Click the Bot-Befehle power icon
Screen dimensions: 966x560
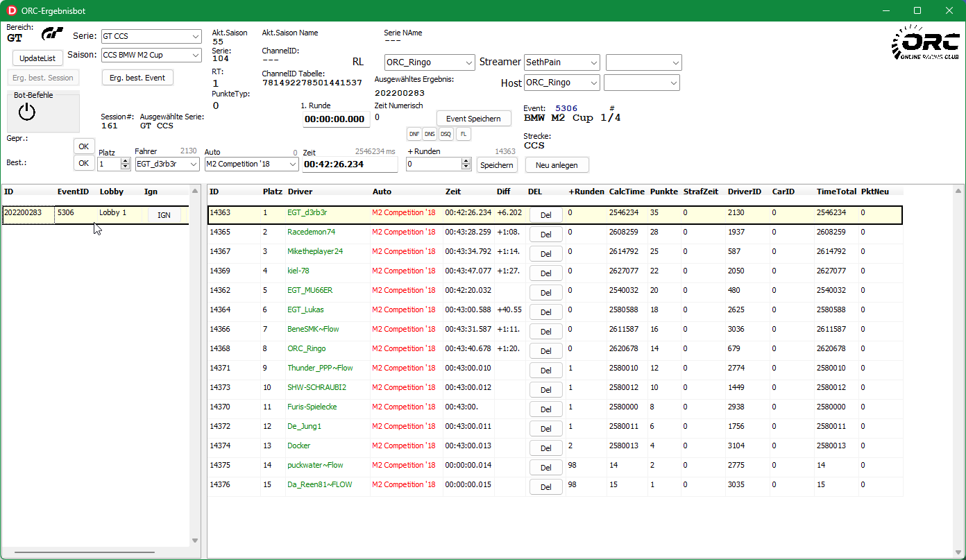coord(26,112)
